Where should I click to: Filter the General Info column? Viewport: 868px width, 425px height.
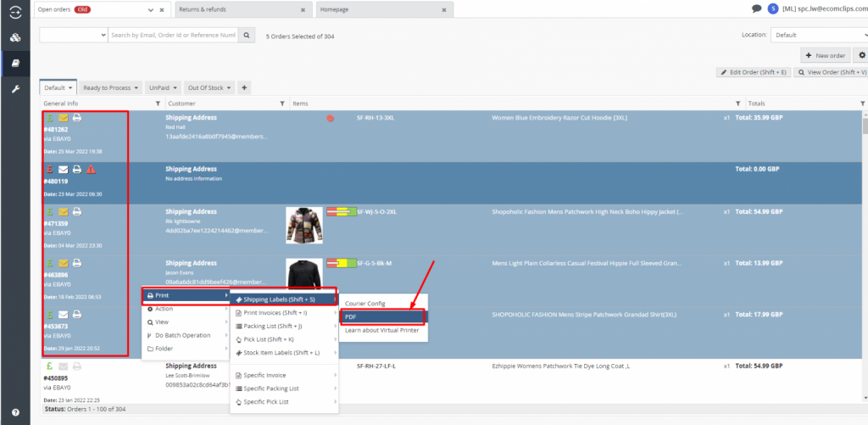(x=158, y=103)
